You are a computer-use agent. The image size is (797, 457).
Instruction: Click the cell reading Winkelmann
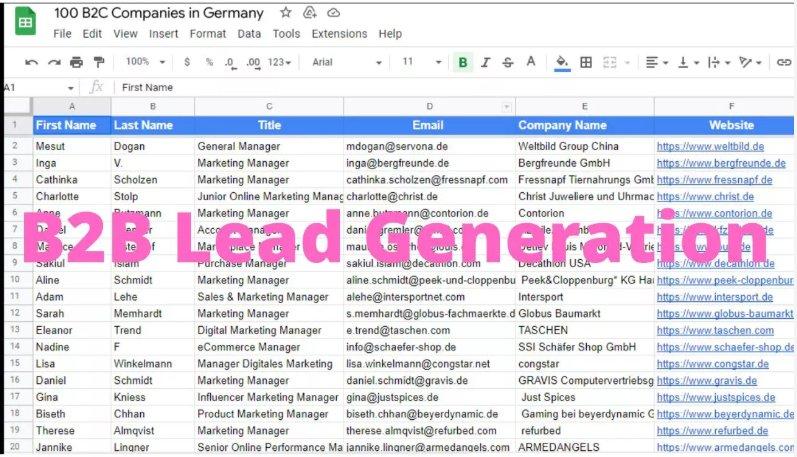click(152, 364)
